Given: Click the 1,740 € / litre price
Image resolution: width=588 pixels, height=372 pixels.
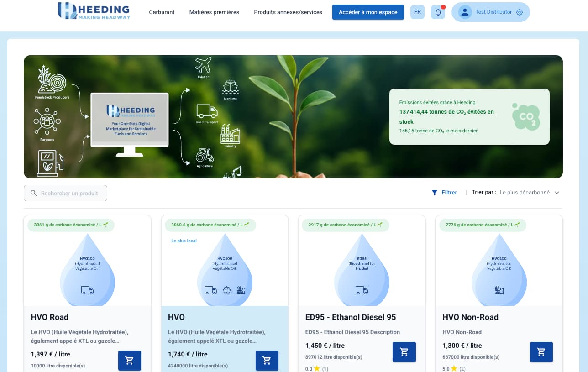Looking at the screenshot, I should coord(188,354).
